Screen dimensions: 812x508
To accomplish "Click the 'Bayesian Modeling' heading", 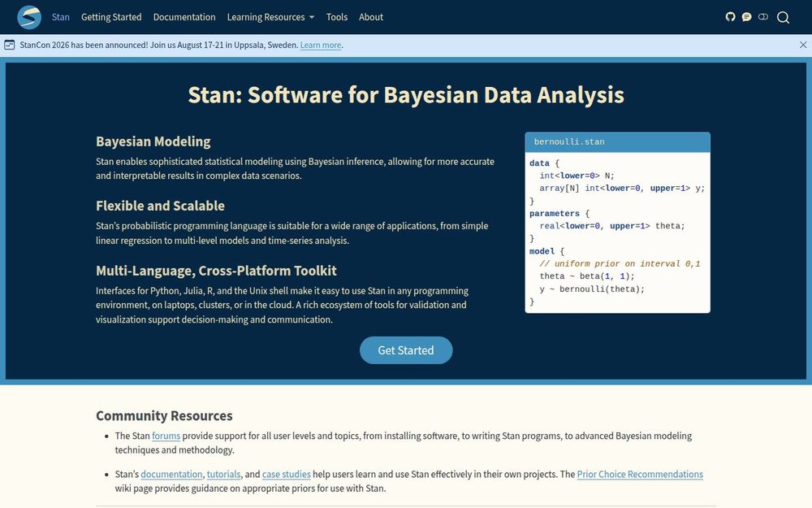I will click(153, 141).
